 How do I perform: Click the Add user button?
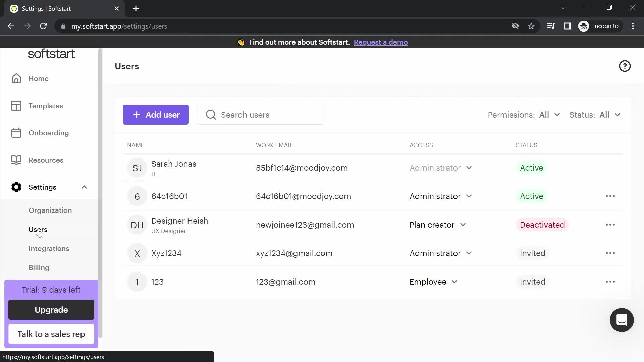click(156, 115)
